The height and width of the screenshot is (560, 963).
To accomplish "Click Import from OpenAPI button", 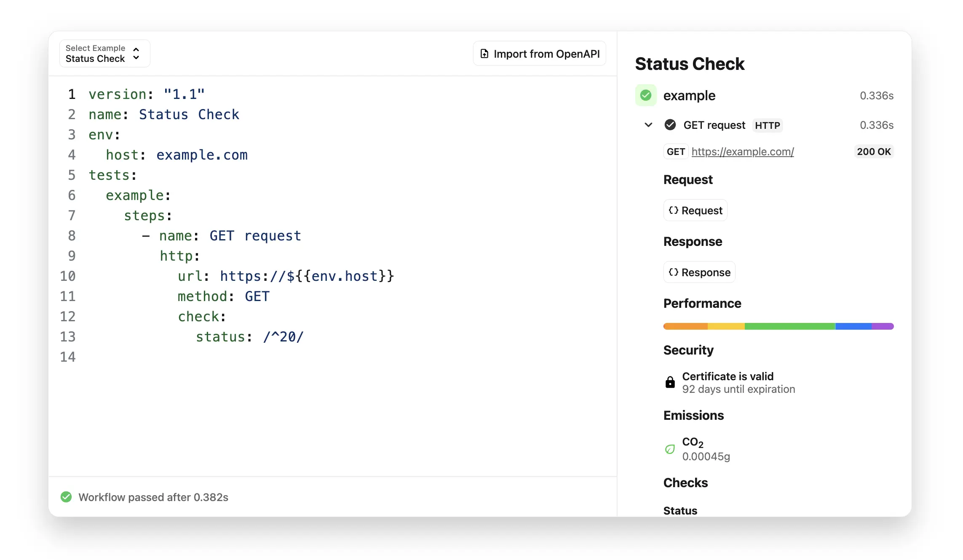I will [x=539, y=54].
